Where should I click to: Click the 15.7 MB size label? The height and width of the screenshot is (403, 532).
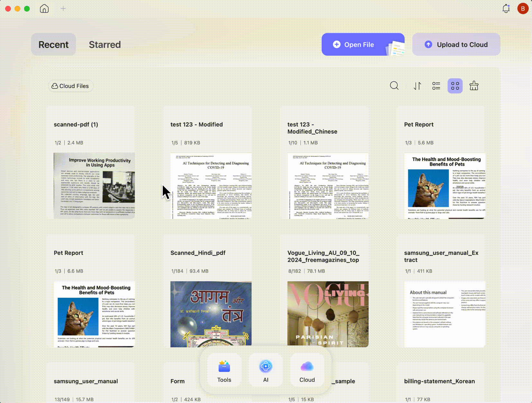85,399
